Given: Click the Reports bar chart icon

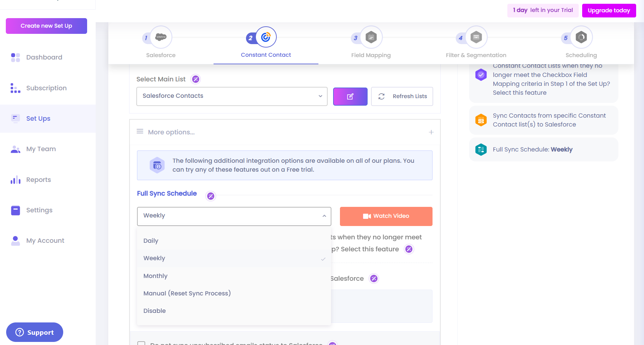Looking at the screenshot, I should coord(15,180).
